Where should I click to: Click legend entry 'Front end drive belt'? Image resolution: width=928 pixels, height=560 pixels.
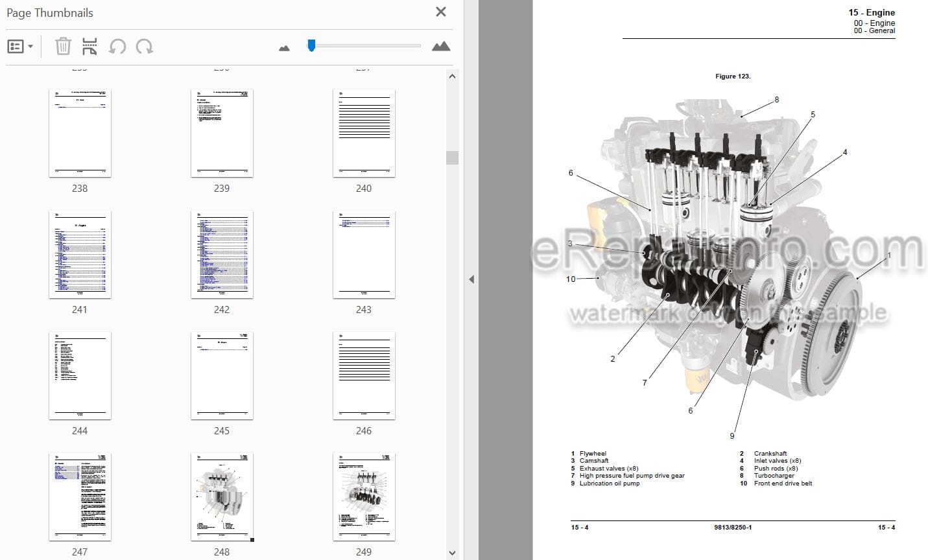click(x=783, y=484)
